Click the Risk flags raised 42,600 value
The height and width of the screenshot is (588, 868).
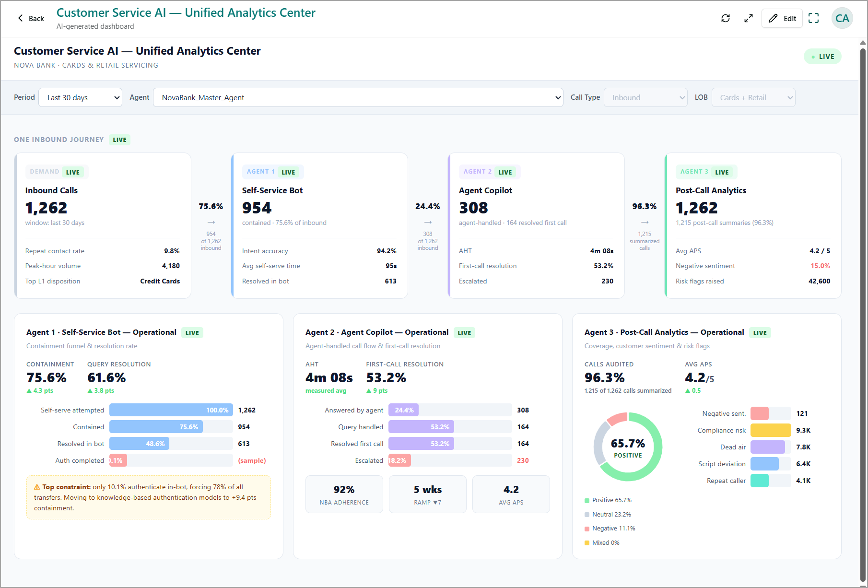point(819,281)
